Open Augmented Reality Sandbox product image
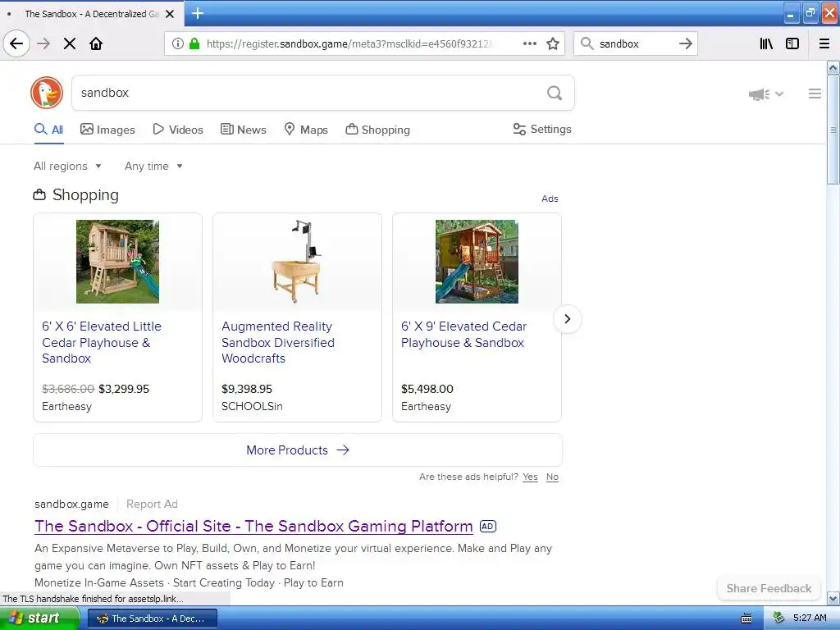Screen dimensions: 840x630 click(297, 262)
